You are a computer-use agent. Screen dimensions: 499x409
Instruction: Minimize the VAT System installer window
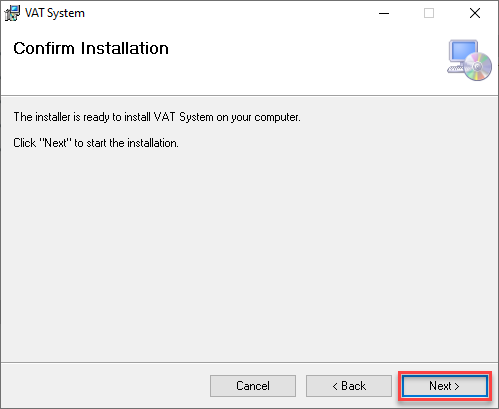point(384,13)
